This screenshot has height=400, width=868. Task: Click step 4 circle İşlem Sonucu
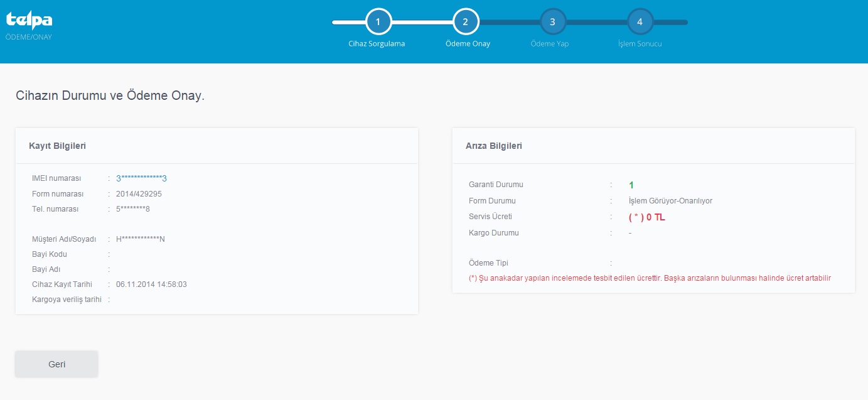click(x=640, y=22)
